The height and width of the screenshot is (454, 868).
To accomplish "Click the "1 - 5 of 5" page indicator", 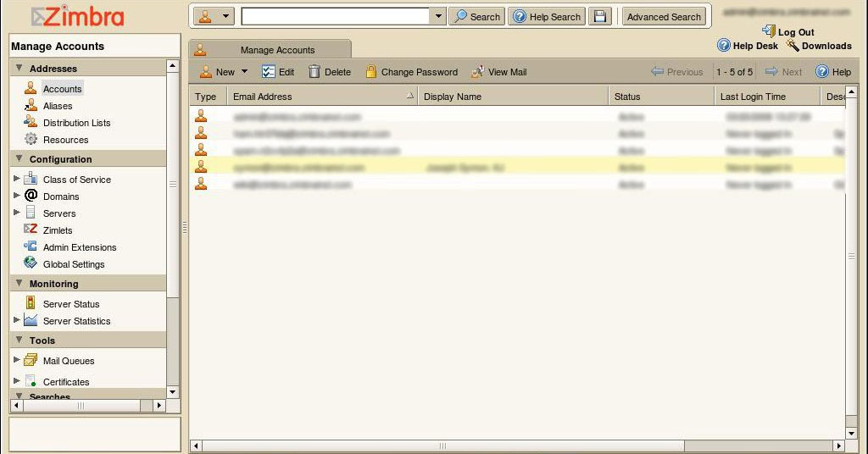I will 734,72.
